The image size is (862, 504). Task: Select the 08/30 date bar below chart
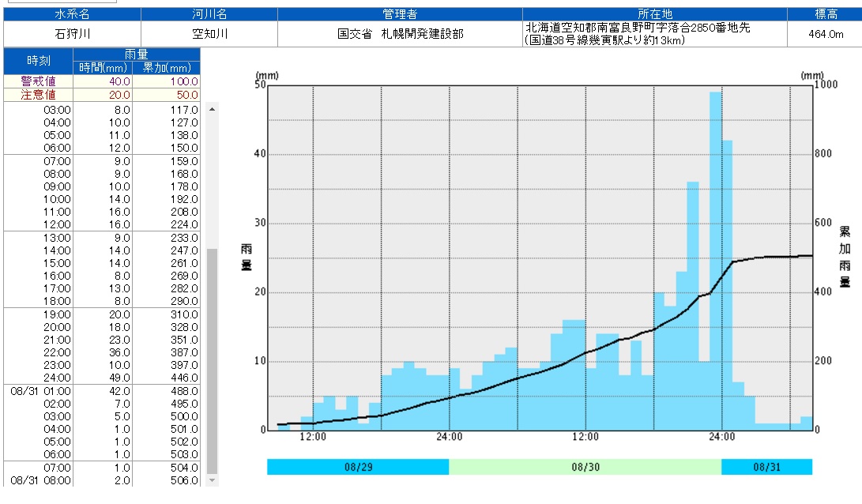tap(585, 467)
